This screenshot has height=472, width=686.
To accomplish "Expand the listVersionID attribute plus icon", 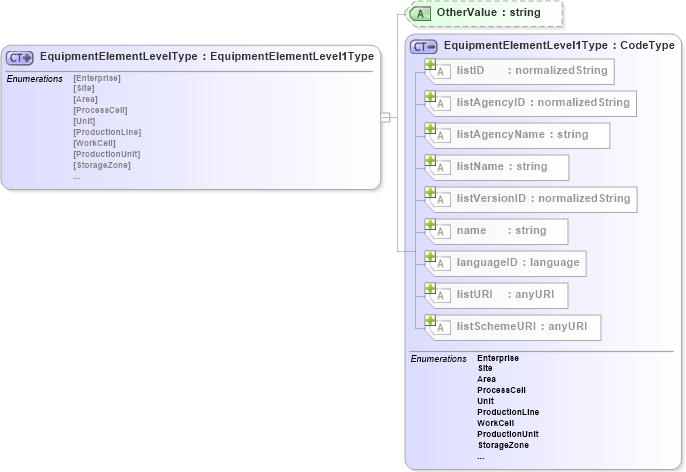I will (430, 192).
